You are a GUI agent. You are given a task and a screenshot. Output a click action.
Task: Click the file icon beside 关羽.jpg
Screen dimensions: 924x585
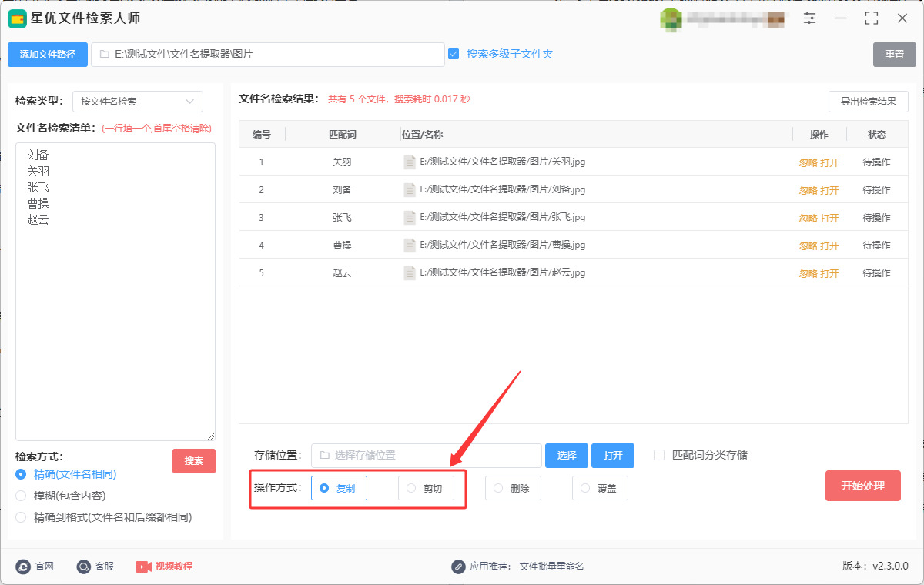pyautogui.click(x=410, y=162)
